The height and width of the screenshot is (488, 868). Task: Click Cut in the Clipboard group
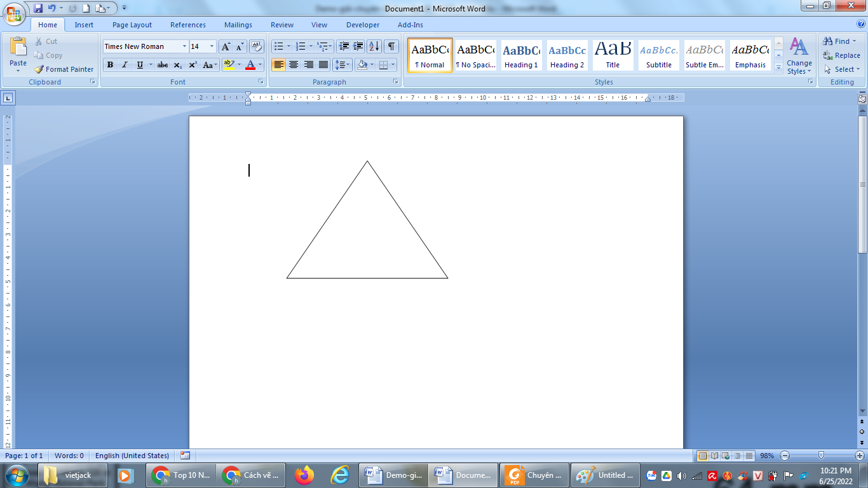pos(46,41)
